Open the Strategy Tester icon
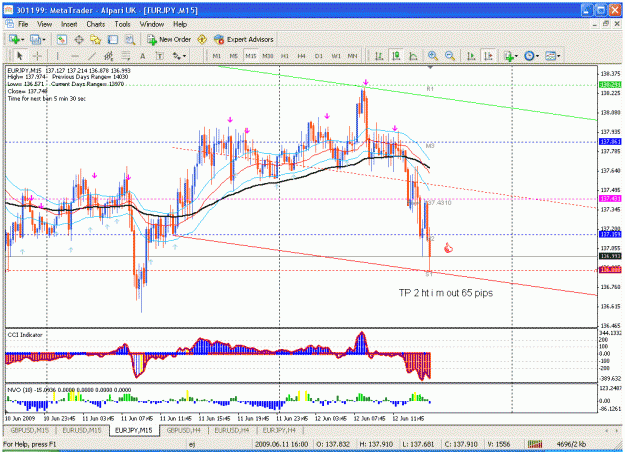 (x=130, y=39)
